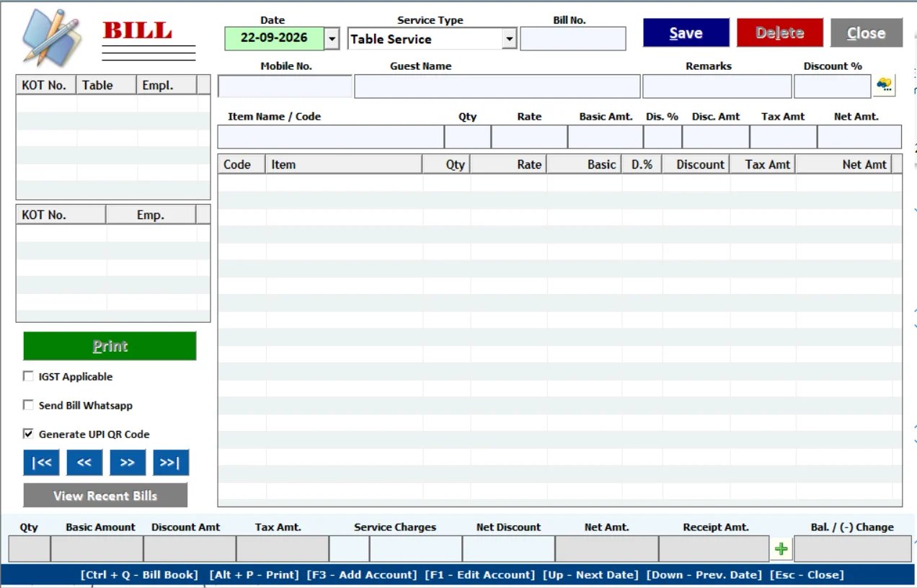This screenshot has width=917, height=588.
Task: Jump to the last bill with >>| button
Action: tap(171, 463)
